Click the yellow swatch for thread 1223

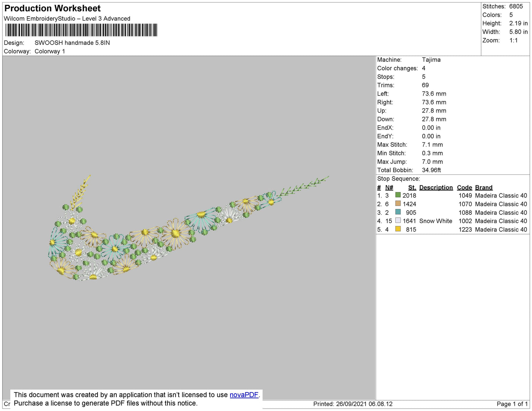pyautogui.click(x=398, y=229)
